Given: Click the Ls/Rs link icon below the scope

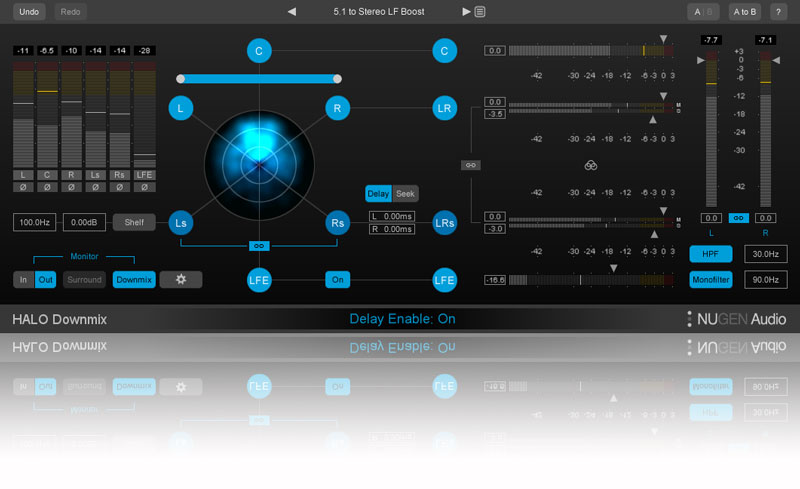Looking at the screenshot, I should coord(258,245).
